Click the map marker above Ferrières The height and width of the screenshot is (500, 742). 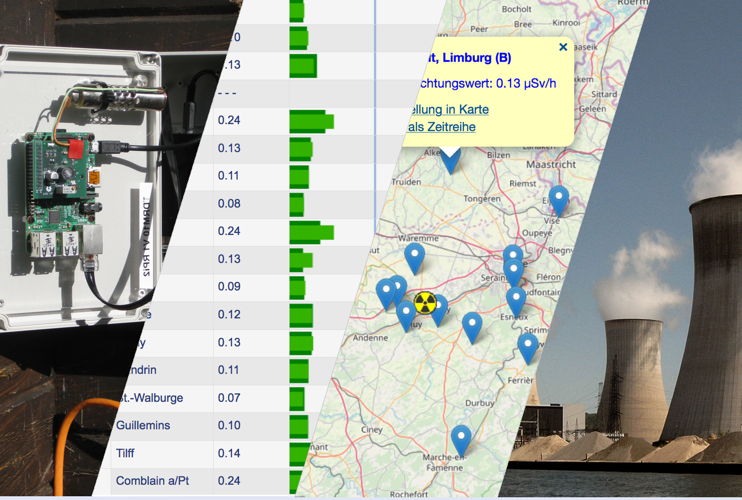pos(527,346)
